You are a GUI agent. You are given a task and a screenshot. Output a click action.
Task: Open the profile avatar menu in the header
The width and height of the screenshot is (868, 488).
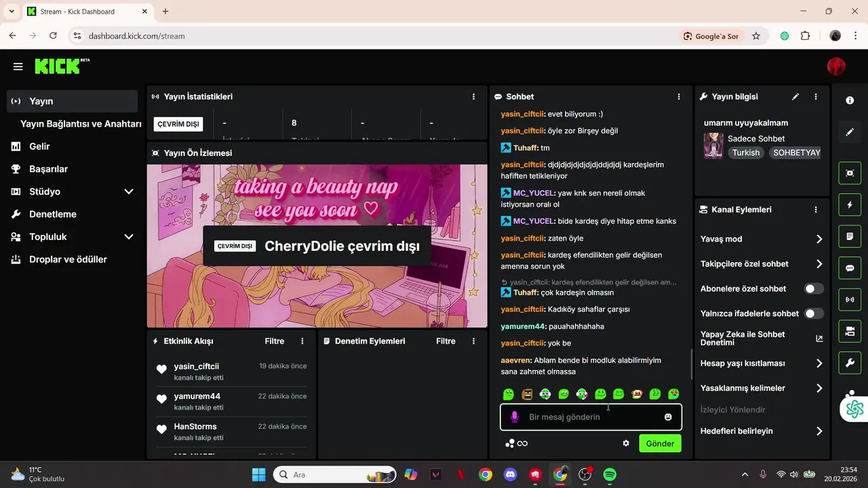pos(836,66)
